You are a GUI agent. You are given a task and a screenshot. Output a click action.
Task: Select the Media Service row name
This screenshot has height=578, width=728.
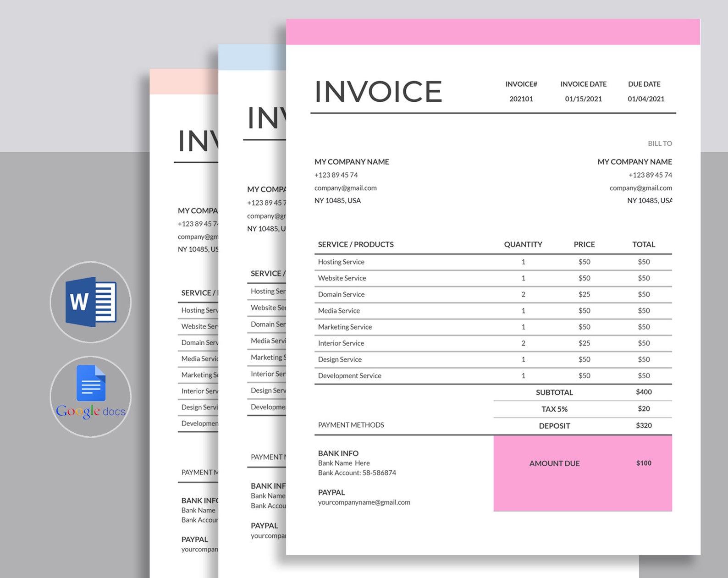339,311
